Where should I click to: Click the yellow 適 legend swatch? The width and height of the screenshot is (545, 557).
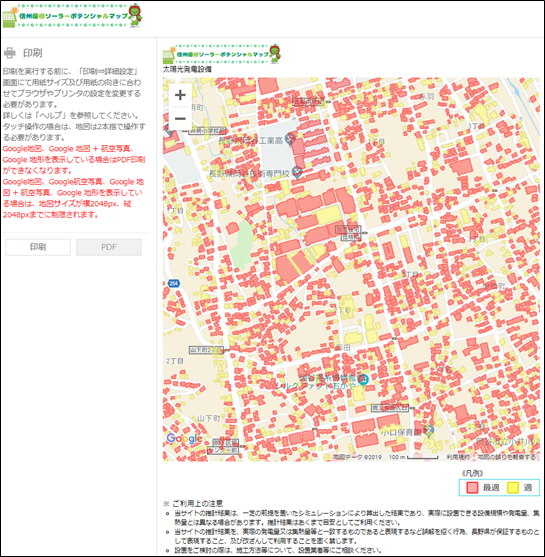(x=513, y=487)
